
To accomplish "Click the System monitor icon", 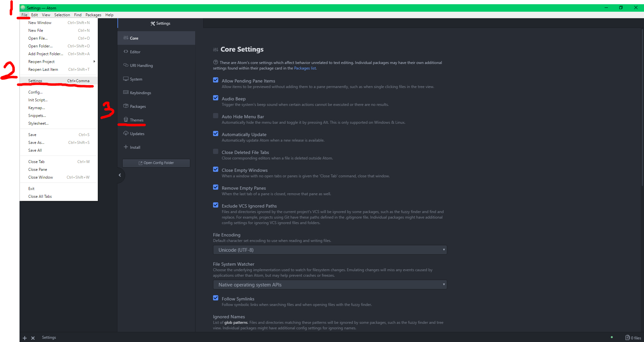I will 126,79.
